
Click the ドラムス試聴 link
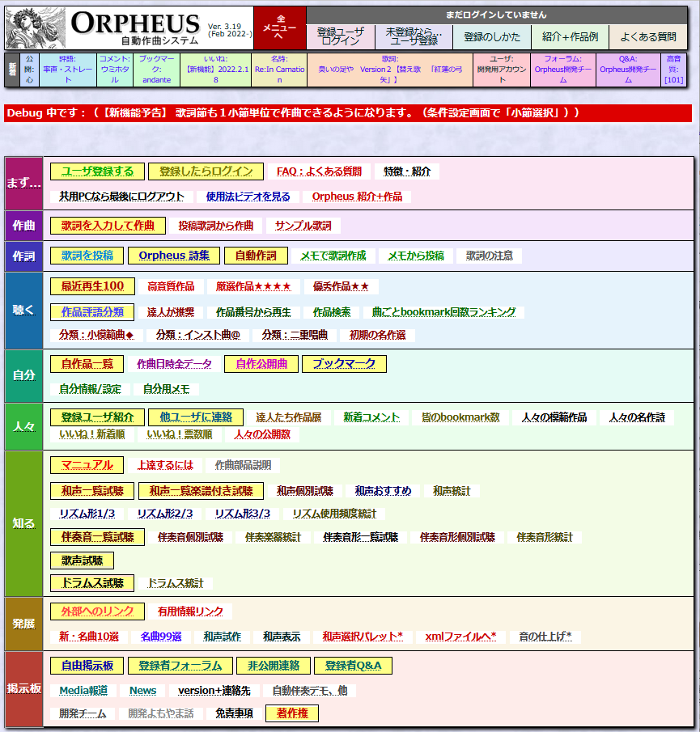(92, 583)
